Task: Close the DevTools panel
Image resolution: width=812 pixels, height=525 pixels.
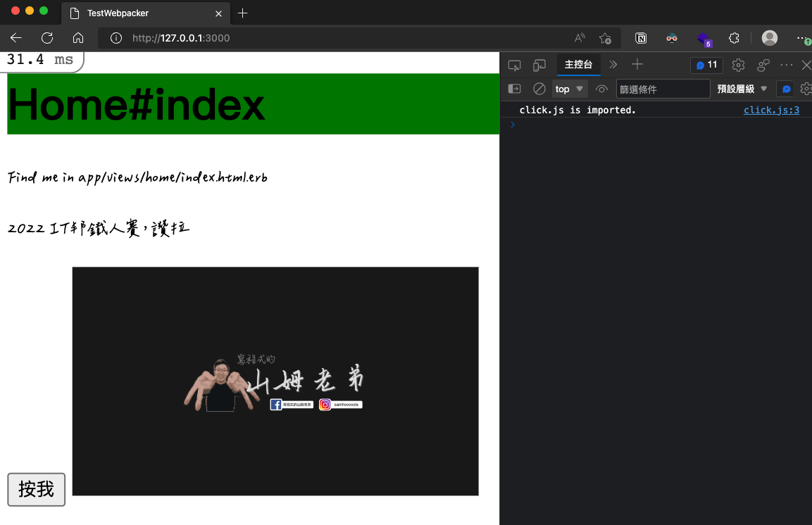Action: point(806,65)
